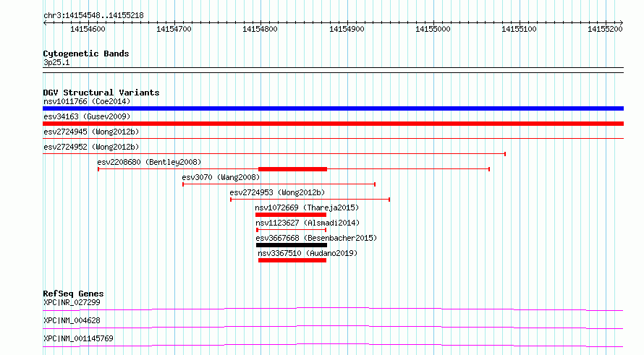Open nsv1123627 (Alsmadi2014) variant label

click(308, 223)
